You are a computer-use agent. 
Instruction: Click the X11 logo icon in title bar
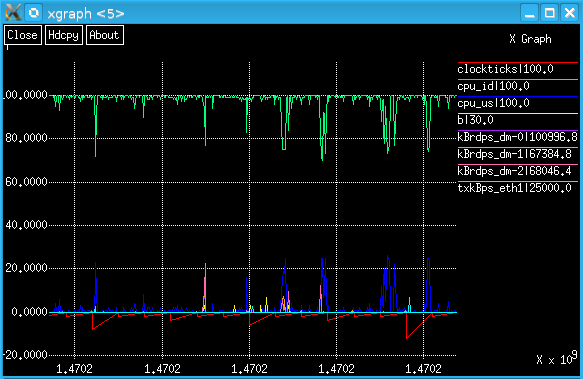pos(13,13)
